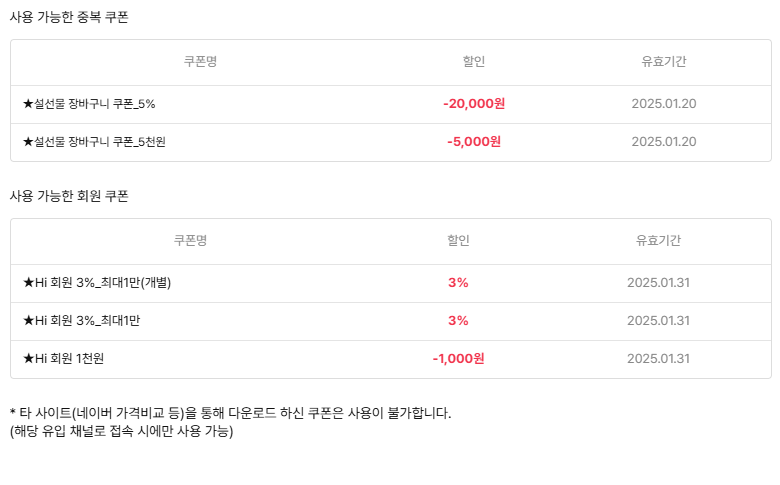Click the expiry date of the Hi 회원 1천원 coupon
This screenshot has height=485, width=780.
658,359
